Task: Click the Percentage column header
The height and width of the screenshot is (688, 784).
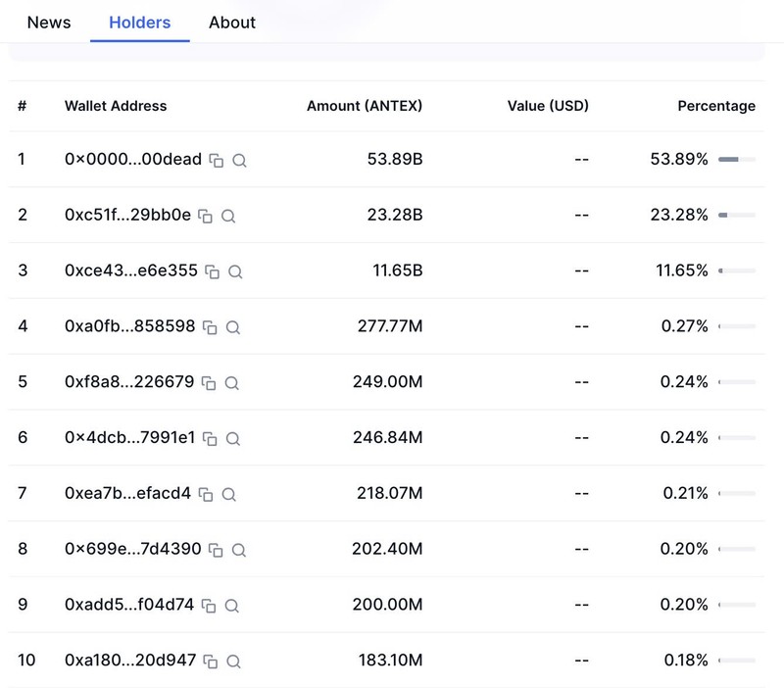Action: (x=716, y=106)
